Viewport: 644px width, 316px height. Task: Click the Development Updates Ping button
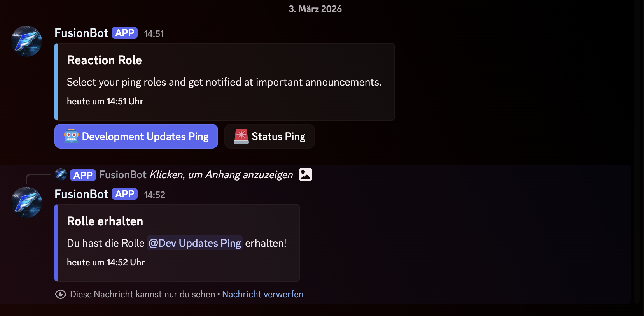click(x=136, y=136)
